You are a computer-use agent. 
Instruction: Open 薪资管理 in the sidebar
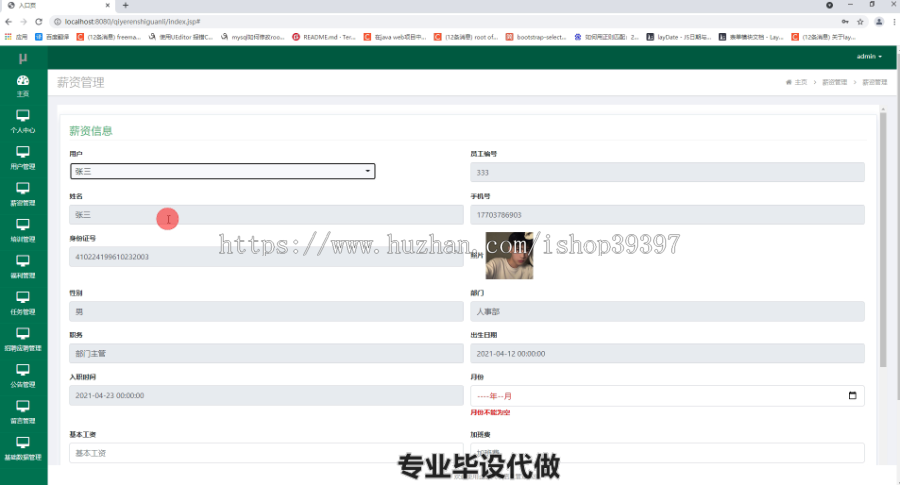tap(23, 194)
